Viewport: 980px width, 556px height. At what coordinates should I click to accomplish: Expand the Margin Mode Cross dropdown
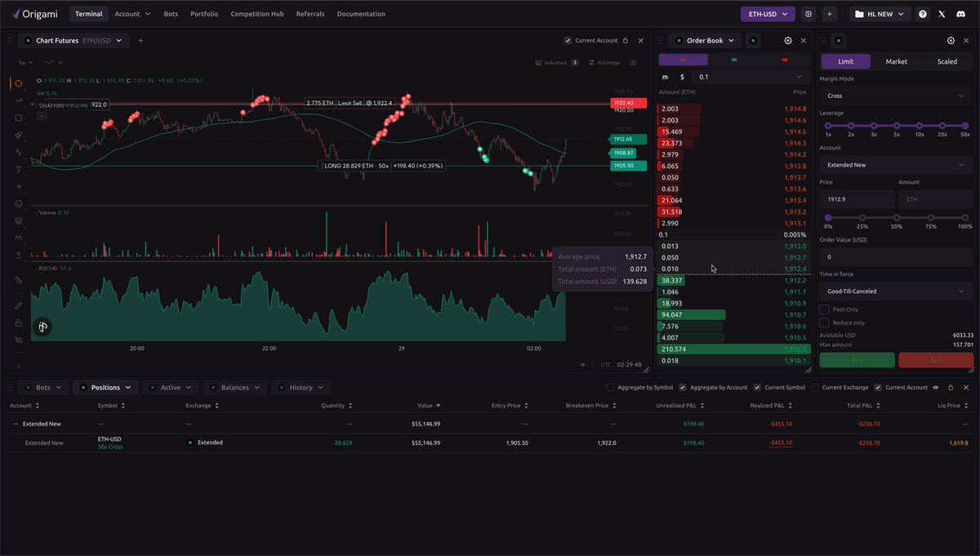tap(897, 96)
